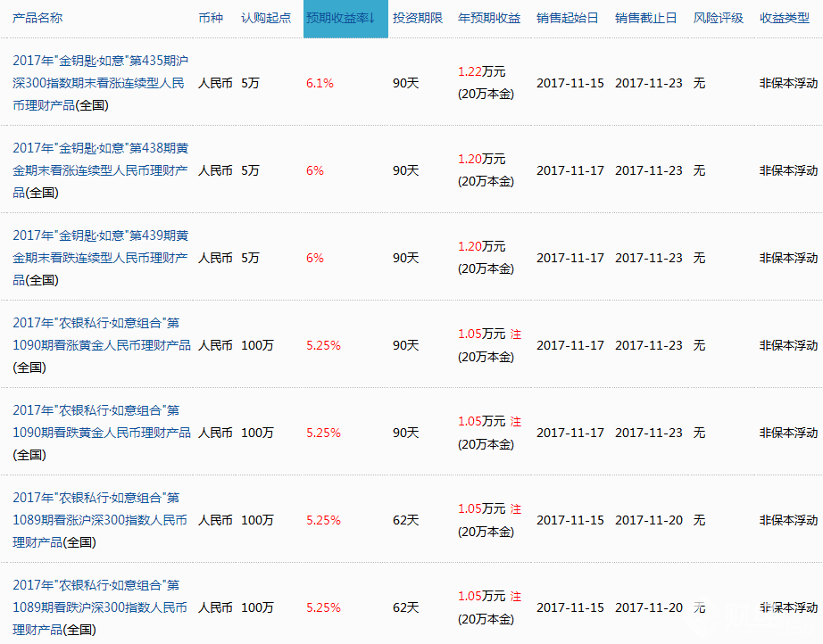Sort products by 年预期收益 column header
823x644 pixels.
click(488, 17)
